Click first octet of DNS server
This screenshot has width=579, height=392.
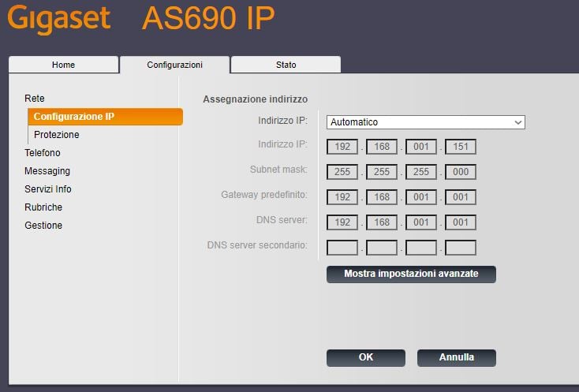[342, 222]
